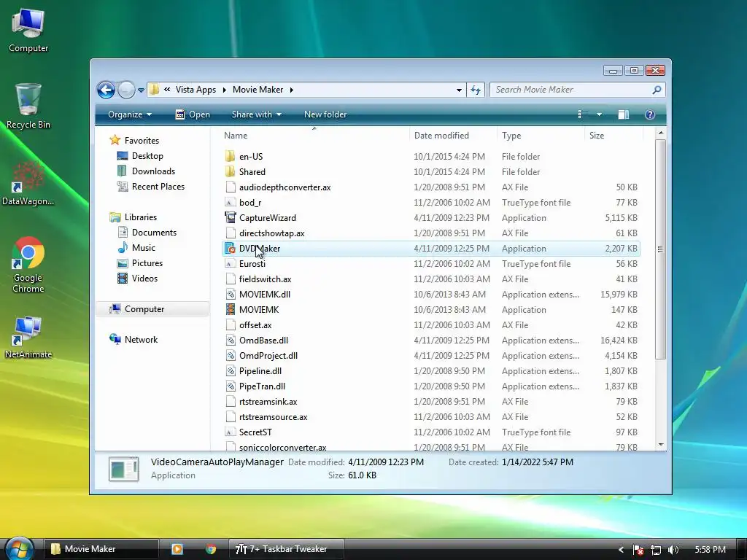Screen dimensions: 747x560
Task: Select the Pipeline.dll file
Action: tap(430, 371)
